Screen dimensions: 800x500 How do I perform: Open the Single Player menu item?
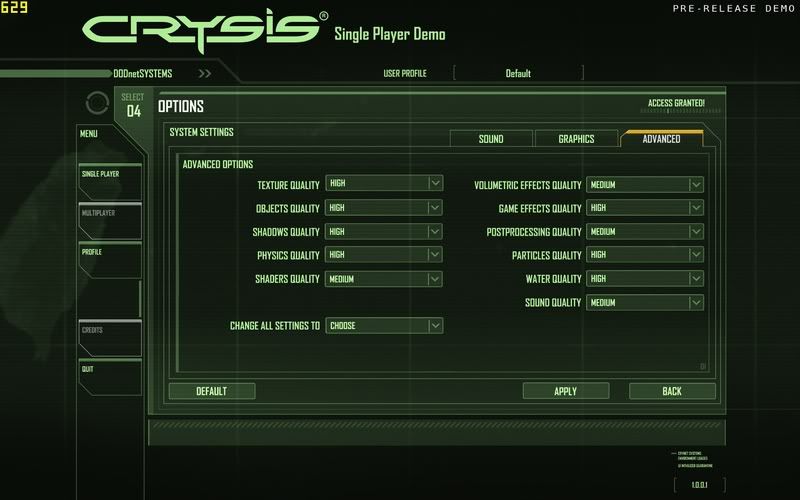tap(110, 182)
